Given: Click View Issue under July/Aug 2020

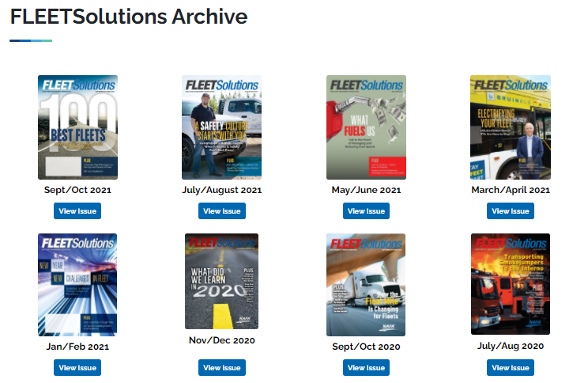Looking at the screenshot, I should (511, 368).
